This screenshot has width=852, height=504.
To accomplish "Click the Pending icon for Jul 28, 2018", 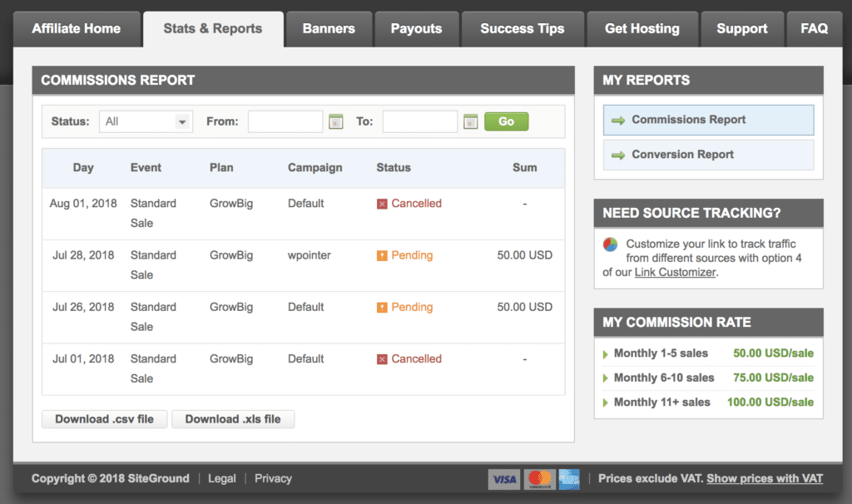I will [x=382, y=255].
